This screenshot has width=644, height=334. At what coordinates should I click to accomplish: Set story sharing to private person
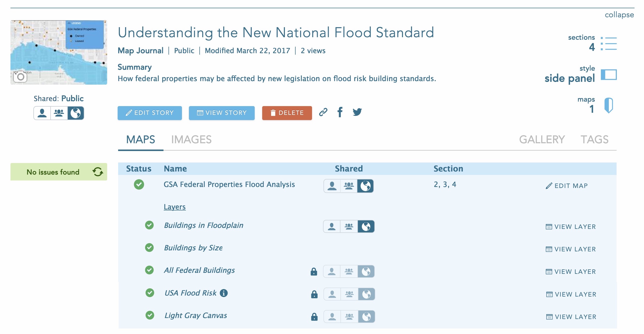[42, 113]
